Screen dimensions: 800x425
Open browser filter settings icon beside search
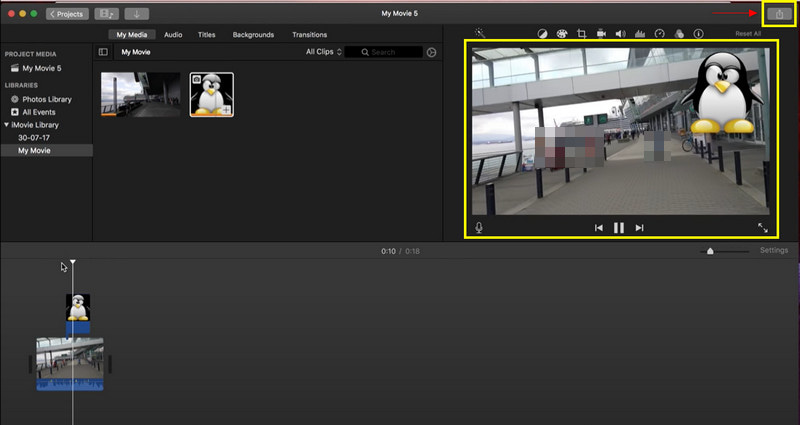[x=432, y=52]
